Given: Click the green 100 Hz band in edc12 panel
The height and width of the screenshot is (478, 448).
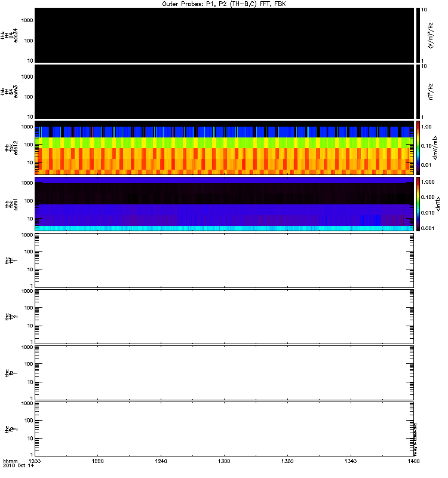Looking at the screenshot, I should click(x=224, y=143).
